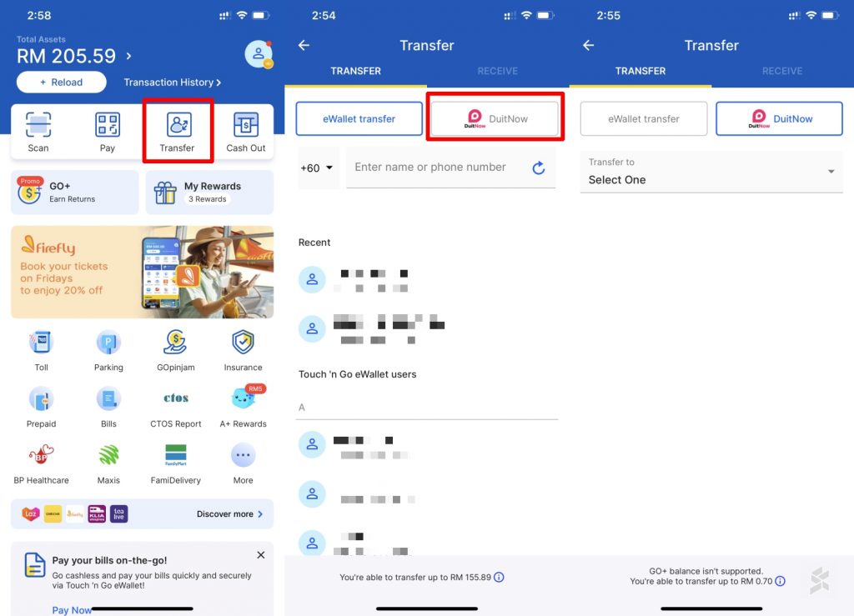
Task: Tap the Insurance shield icon
Action: pos(243,343)
